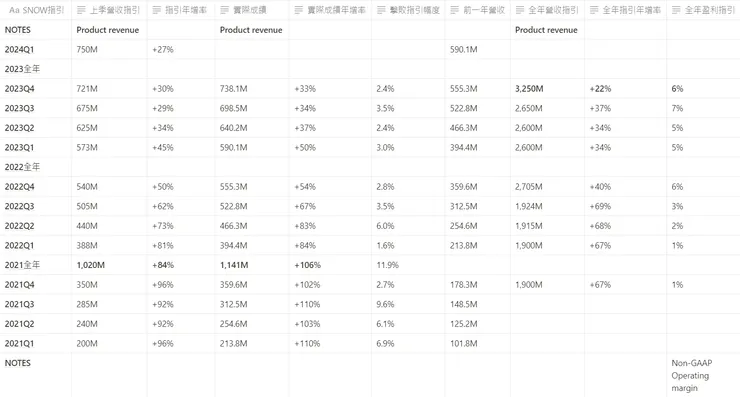Click the 2,650M cell in 2023Q3 row
This screenshot has height=397, width=740.
click(x=529, y=108)
